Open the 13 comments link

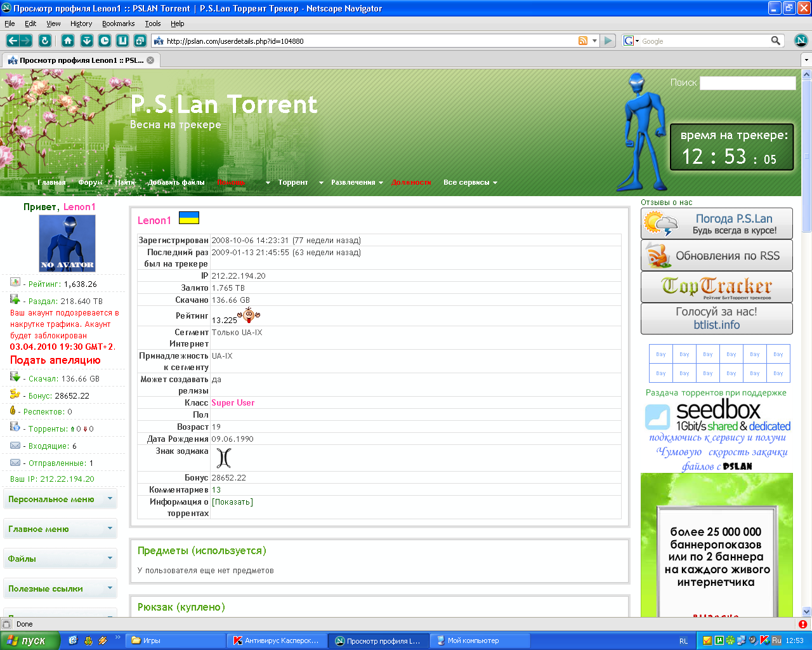(x=216, y=490)
